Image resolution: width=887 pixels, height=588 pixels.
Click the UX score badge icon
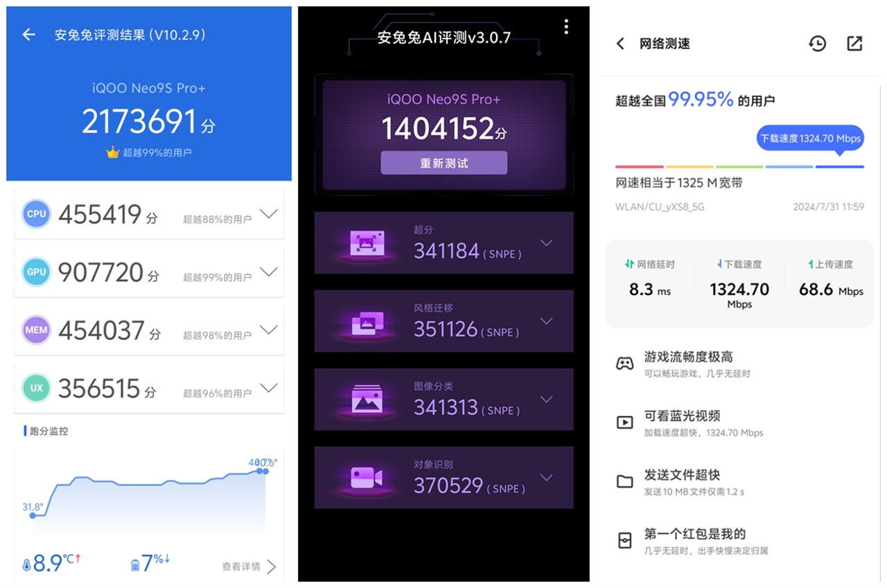(x=36, y=389)
